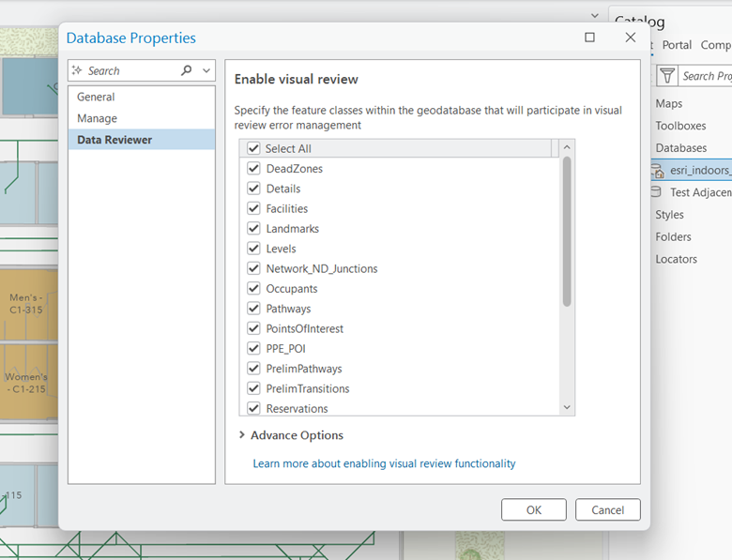Open the search options dropdown arrow
Image resolution: width=732 pixels, height=560 pixels.
click(x=206, y=71)
